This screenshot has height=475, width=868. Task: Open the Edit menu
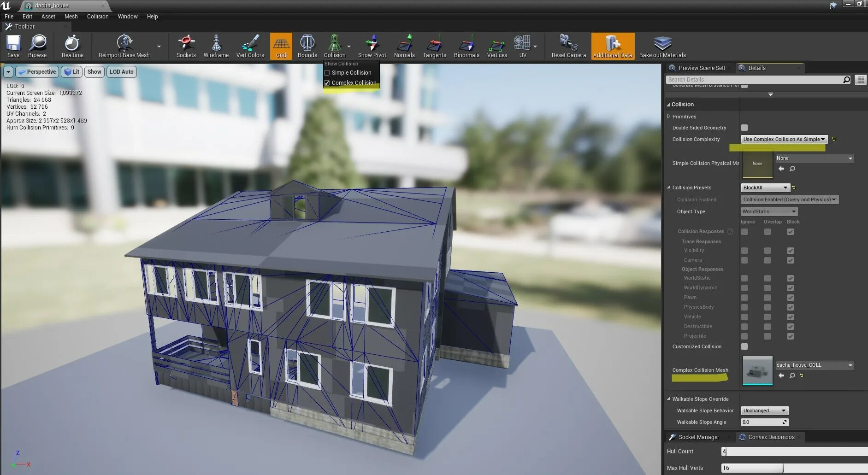[27, 17]
